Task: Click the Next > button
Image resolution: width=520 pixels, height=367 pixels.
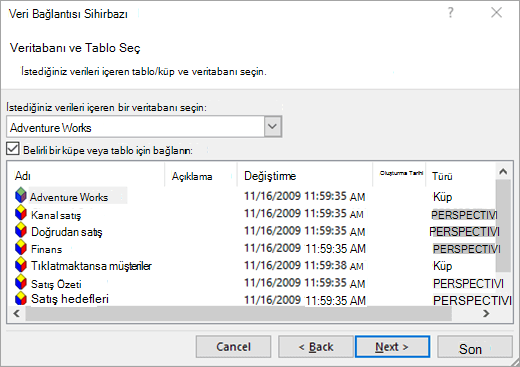Action: coord(392,347)
